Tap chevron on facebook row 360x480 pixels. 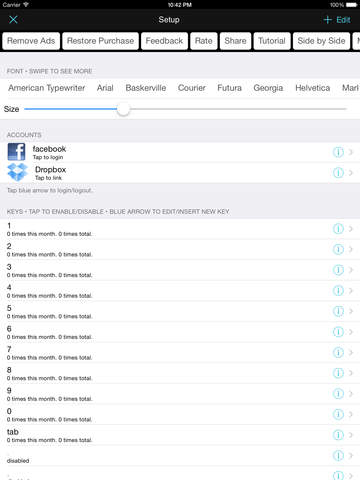click(x=351, y=152)
